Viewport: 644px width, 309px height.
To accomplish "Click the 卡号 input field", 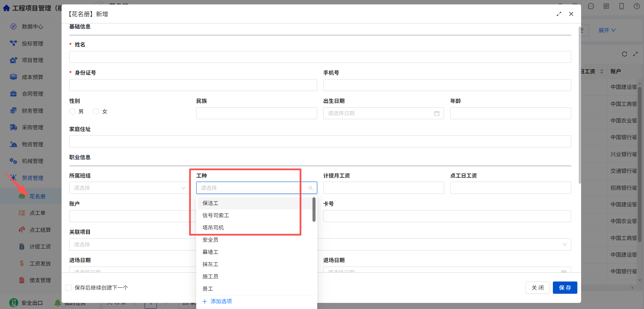I will 447,216.
